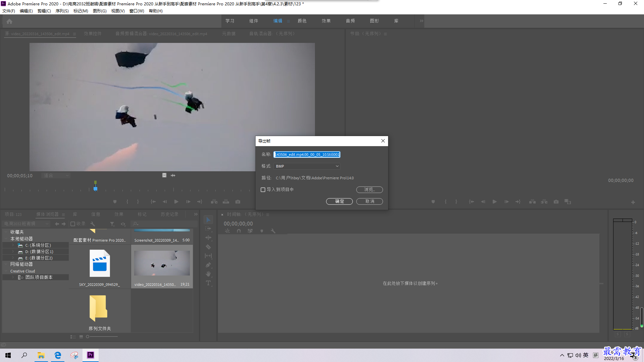
Task: Open Format BMP dropdown
Action: [307, 166]
